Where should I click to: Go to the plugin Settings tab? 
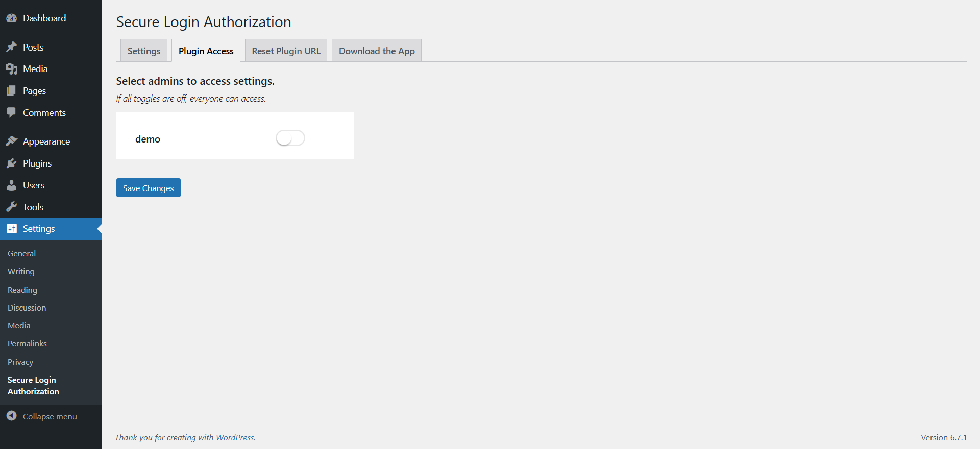(x=144, y=51)
